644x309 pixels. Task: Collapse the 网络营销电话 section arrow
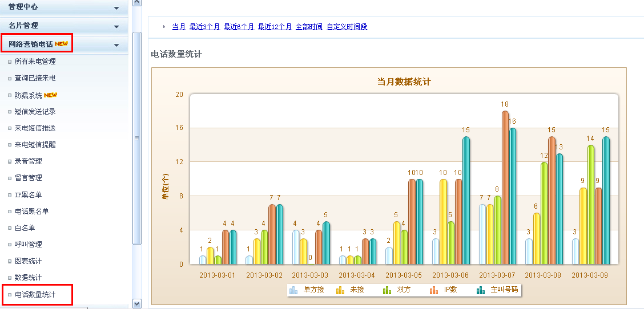(116, 45)
